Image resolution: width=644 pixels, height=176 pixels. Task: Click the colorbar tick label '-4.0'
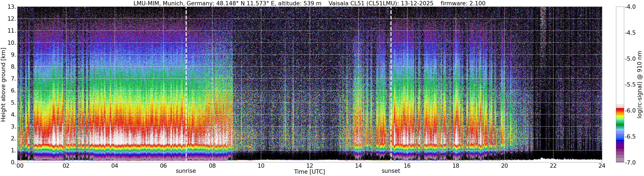point(630,7)
